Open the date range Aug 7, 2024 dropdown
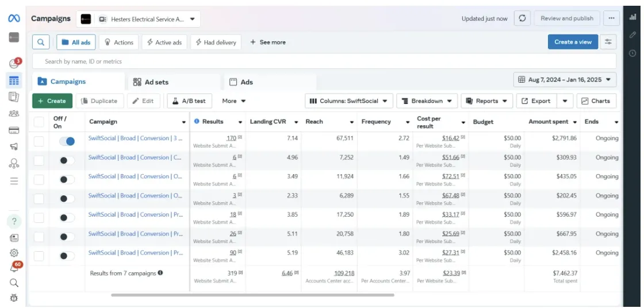This screenshot has width=644, height=308. coord(565,80)
